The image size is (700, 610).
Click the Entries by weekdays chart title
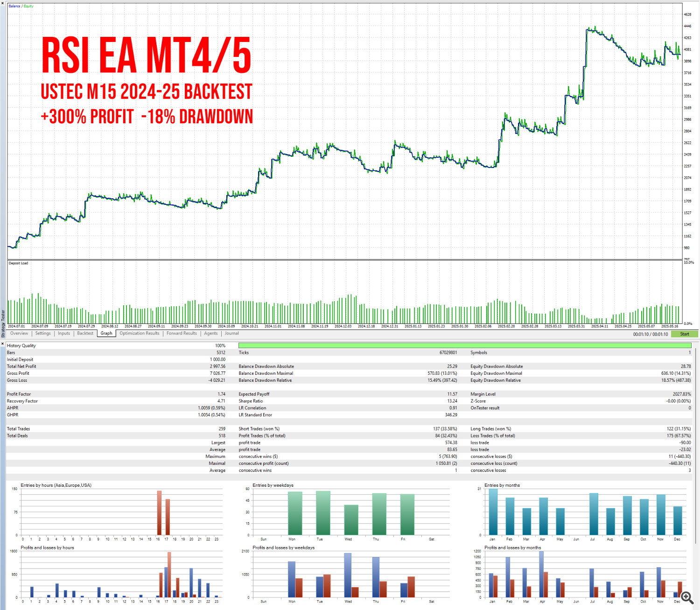(x=273, y=485)
